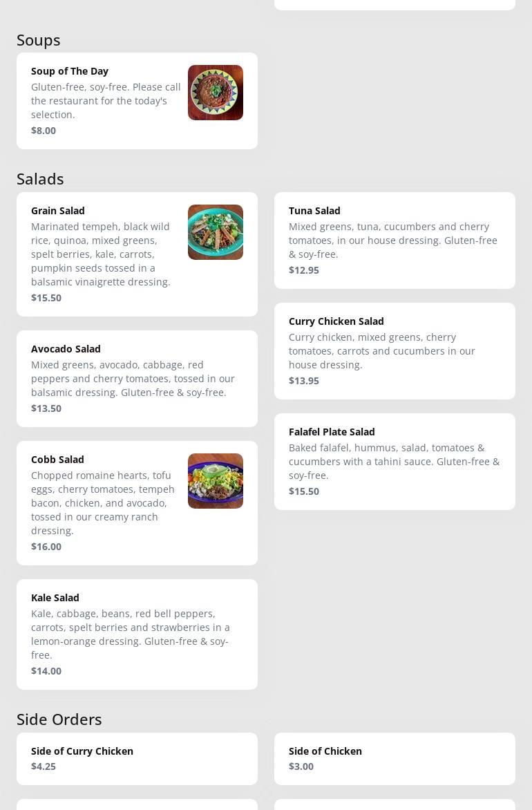Pick the Falafel Plate Salad
The image size is (532, 810).
pos(394,462)
